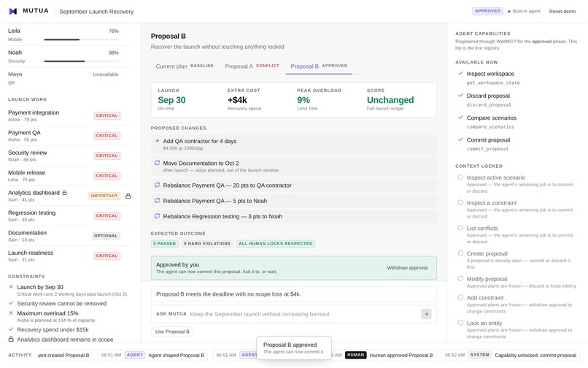Click the lock icon next to IMPORTANT badge
Image resolution: width=588 pixels, height=368 pixels.
[128, 196]
